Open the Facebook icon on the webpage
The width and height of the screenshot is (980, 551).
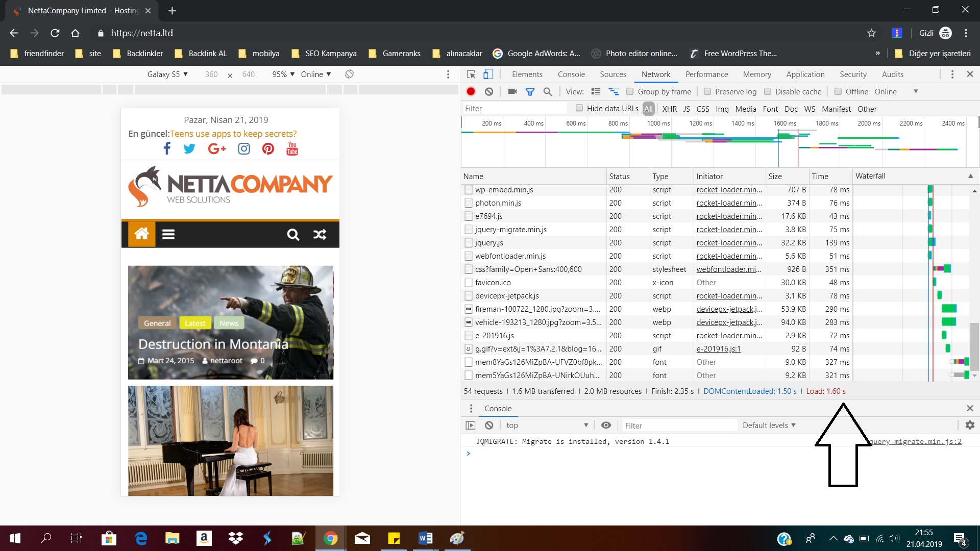pyautogui.click(x=167, y=148)
